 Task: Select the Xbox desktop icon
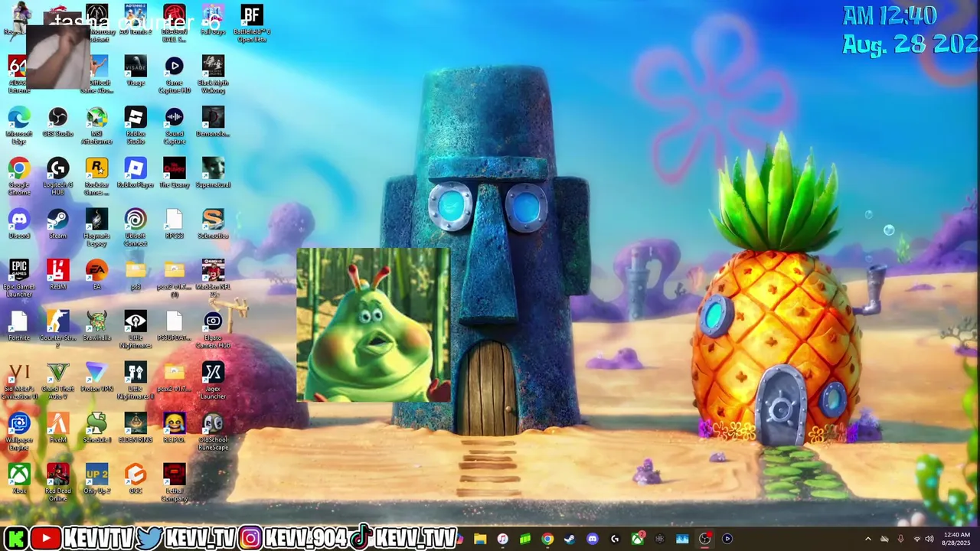[19, 479]
